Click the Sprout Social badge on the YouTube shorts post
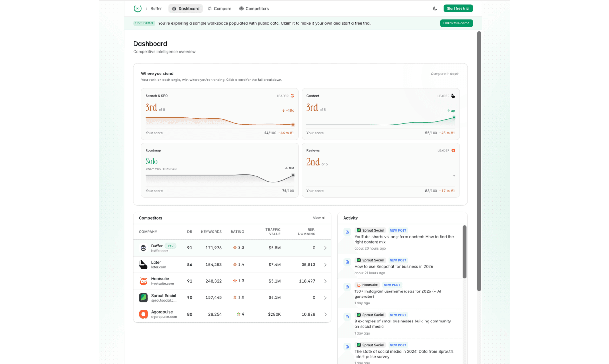Viewport: 609px width, 364px height. coord(370,230)
